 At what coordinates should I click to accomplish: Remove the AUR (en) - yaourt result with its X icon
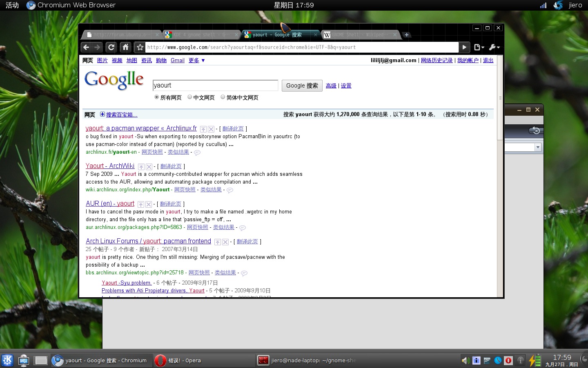click(149, 204)
